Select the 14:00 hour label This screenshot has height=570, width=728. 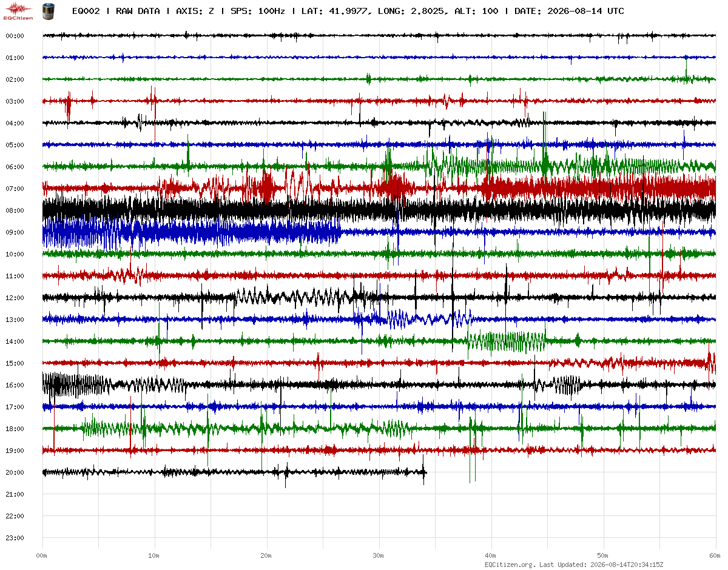coord(15,341)
